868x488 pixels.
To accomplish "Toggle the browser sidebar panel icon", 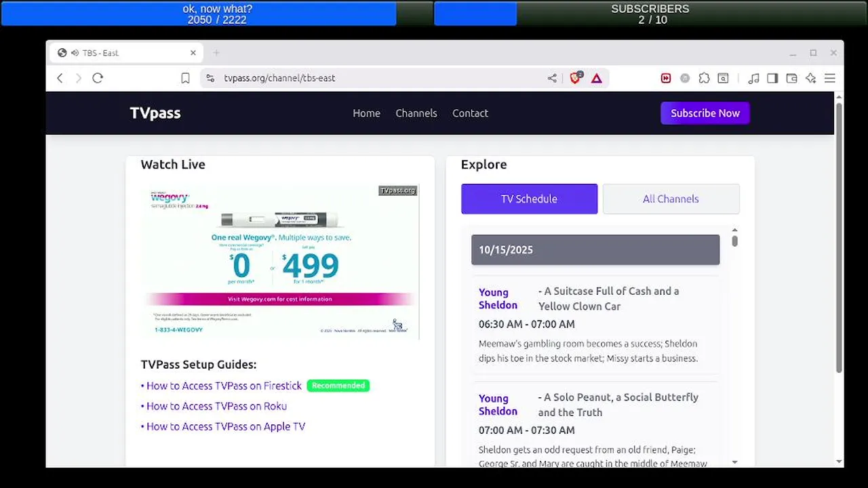I will 772,78.
